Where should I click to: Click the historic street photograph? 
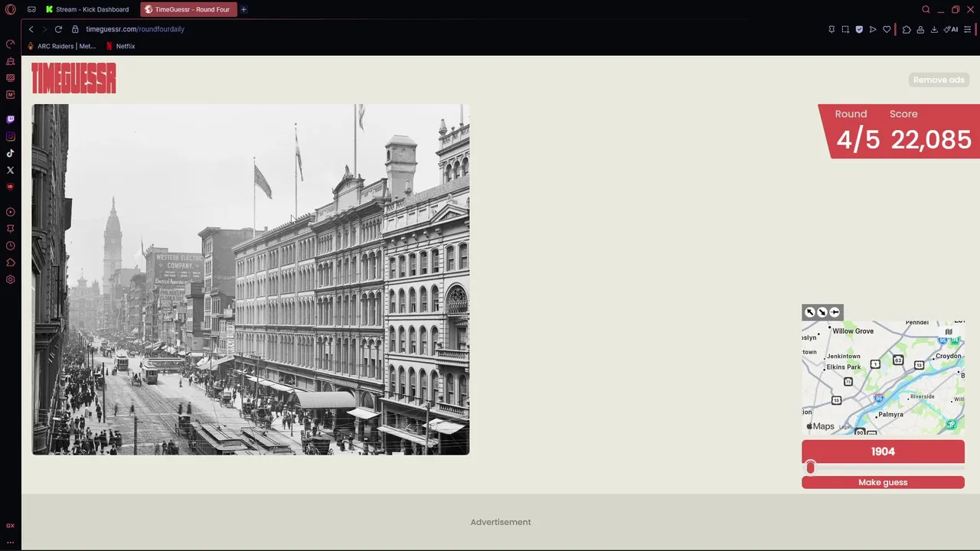250,279
